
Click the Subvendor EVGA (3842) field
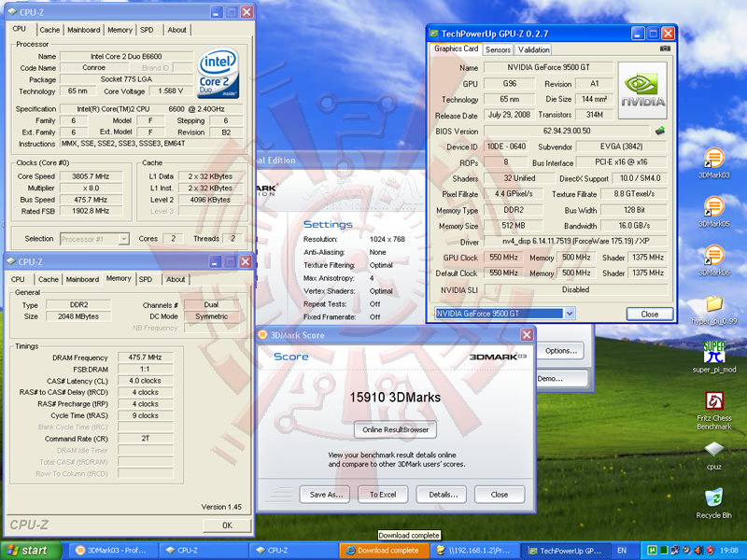point(621,147)
